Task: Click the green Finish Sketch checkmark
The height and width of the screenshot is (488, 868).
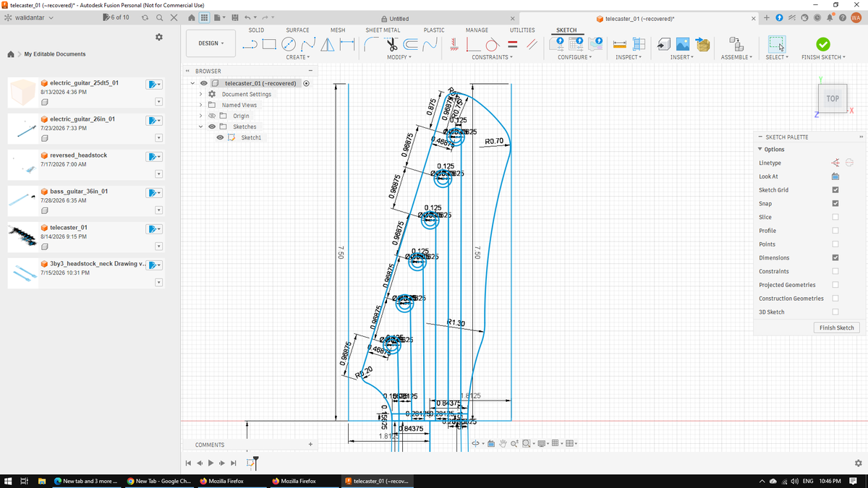Action: click(x=823, y=44)
